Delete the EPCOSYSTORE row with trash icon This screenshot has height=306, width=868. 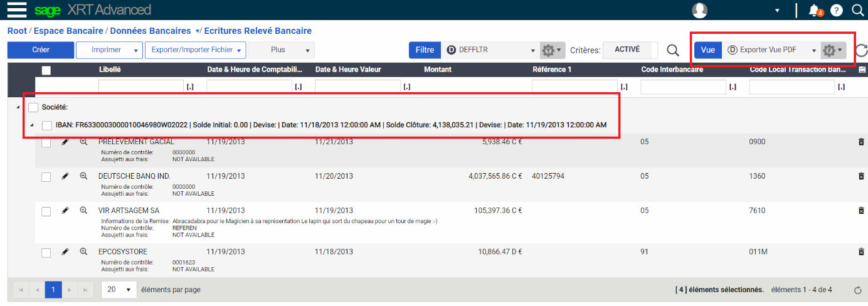coord(861,252)
